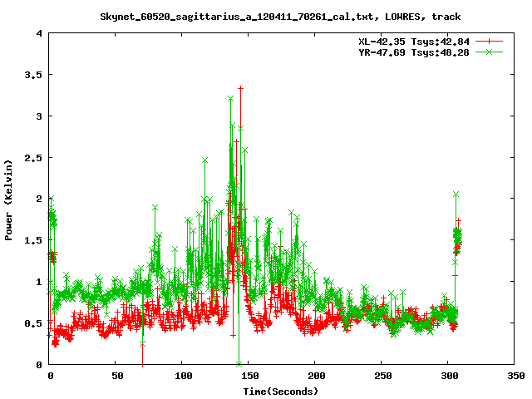The height and width of the screenshot is (399, 532).
Task: Click the red plus legend sample marker
Action: coord(489,42)
